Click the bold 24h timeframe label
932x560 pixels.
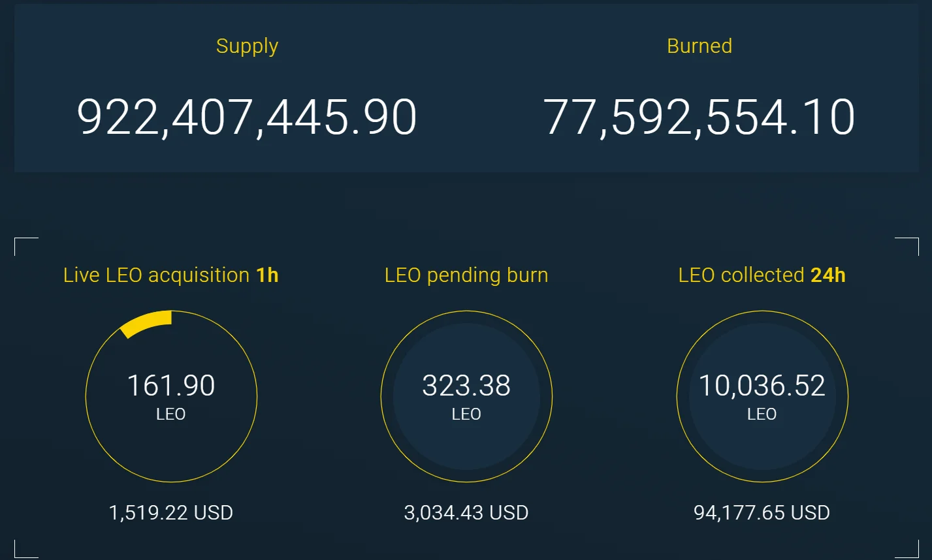click(828, 275)
